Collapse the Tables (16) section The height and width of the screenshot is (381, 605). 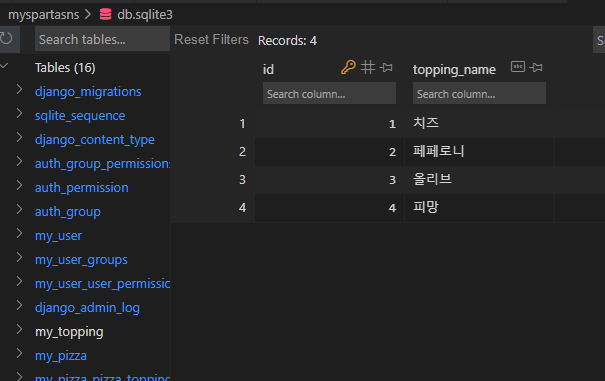point(4,66)
